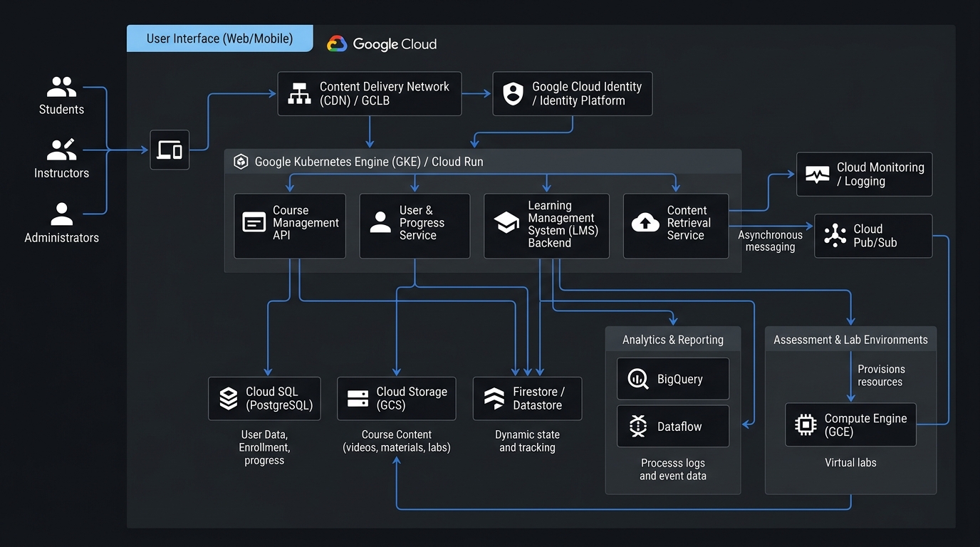Click the Cloud Identity shield icon
This screenshot has height=547, width=980.
[513, 93]
